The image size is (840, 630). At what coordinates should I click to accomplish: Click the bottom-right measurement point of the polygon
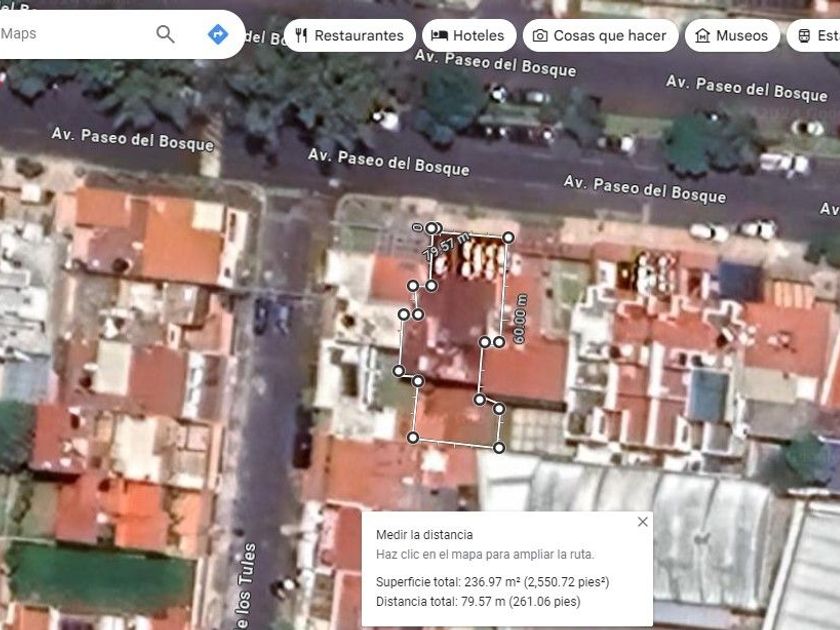tap(499, 447)
